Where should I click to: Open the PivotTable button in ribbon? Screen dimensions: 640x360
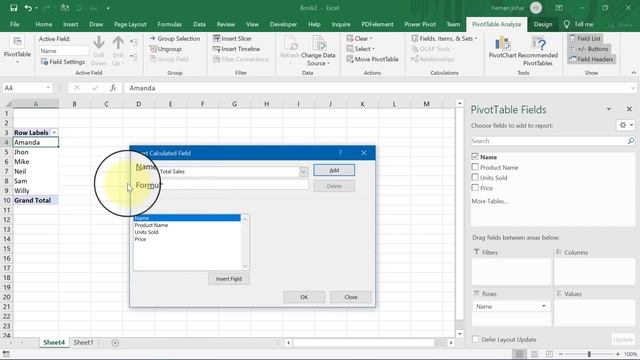click(17, 50)
